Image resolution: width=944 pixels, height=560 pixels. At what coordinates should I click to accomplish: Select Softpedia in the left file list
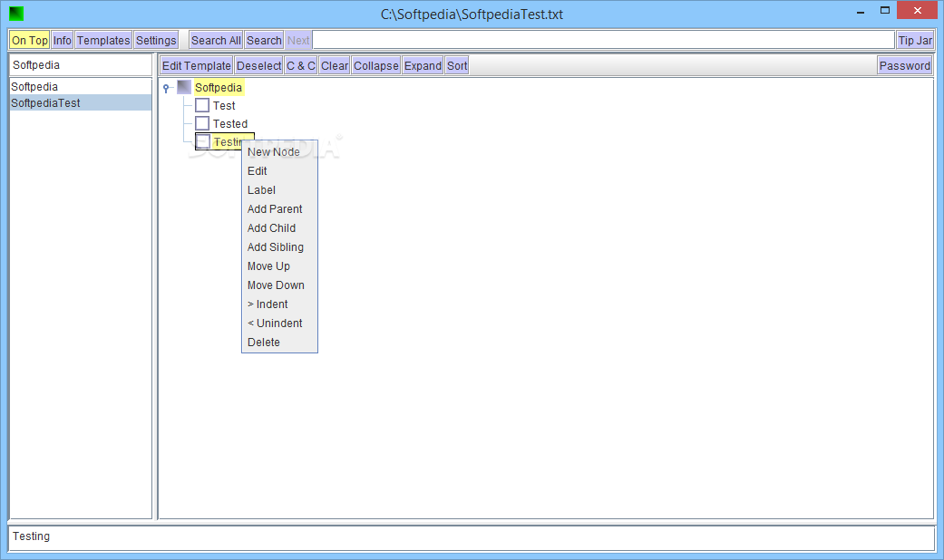[81, 87]
